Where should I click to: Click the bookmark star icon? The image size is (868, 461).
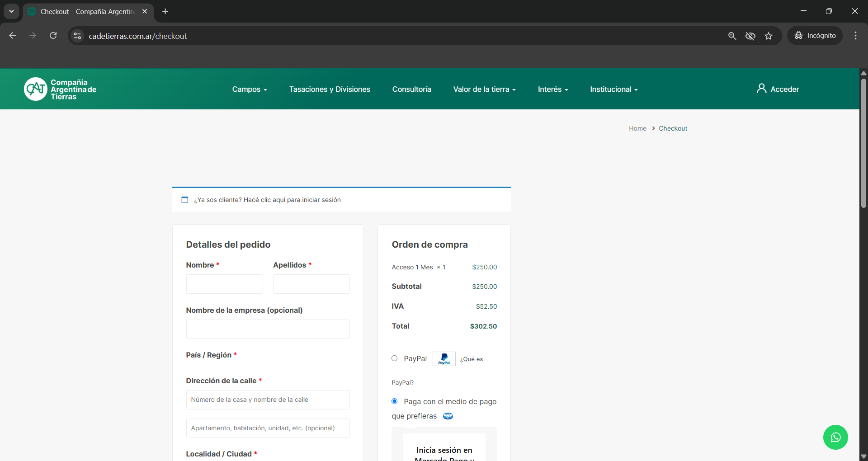[x=769, y=36]
